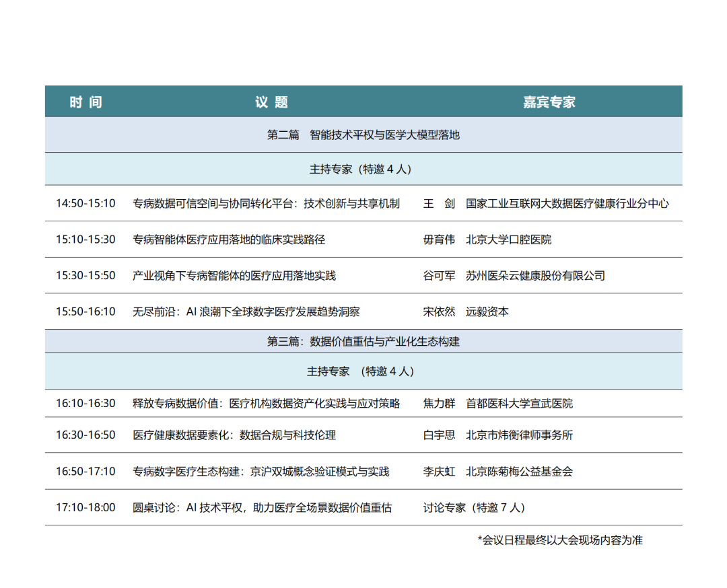The width and height of the screenshot is (727, 588).
Task: Select speaker name 毋育伟
Action: tap(439, 240)
